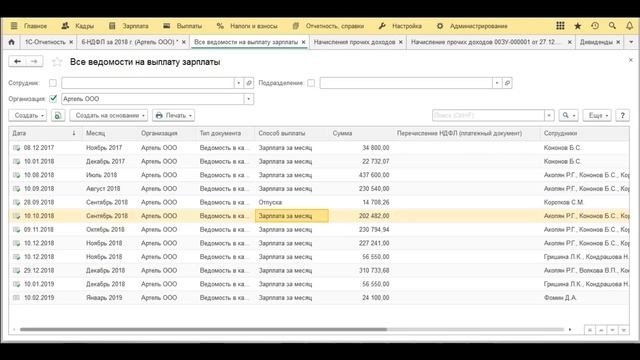This screenshot has height=360, width=640.
Task: Open the employee field's open-link icon
Action: click(249, 83)
